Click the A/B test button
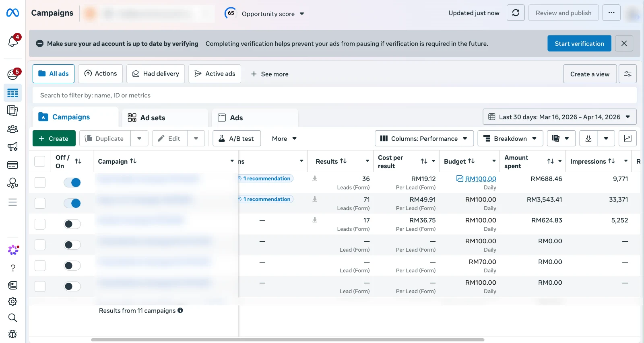 tap(237, 138)
